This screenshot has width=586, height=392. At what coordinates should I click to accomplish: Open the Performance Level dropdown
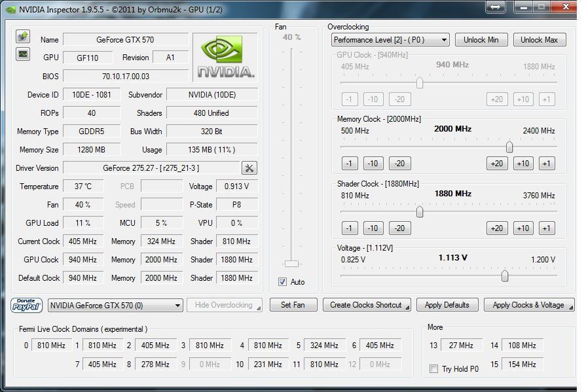click(x=390, y=40)
